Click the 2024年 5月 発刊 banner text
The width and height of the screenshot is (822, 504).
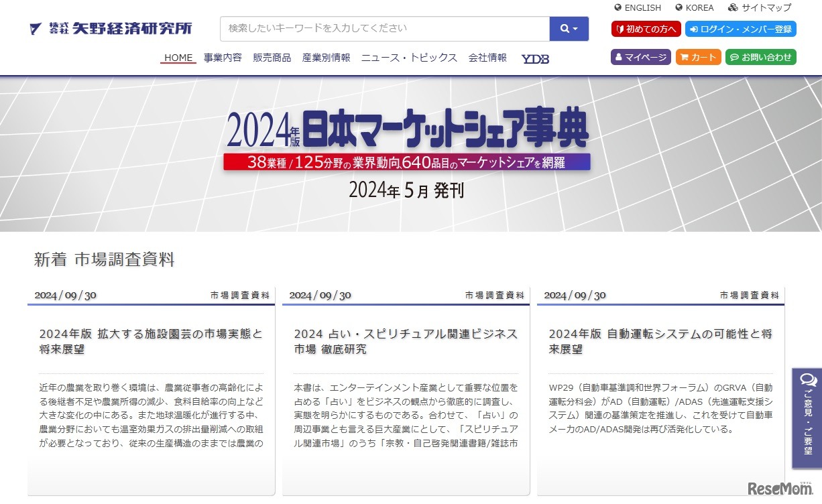[x=406, y=190]
